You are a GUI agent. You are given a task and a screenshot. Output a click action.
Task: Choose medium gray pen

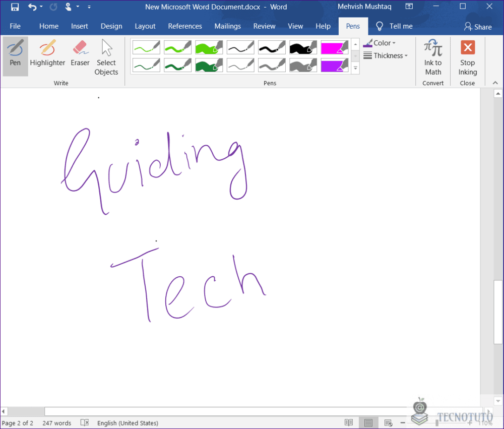272,66
